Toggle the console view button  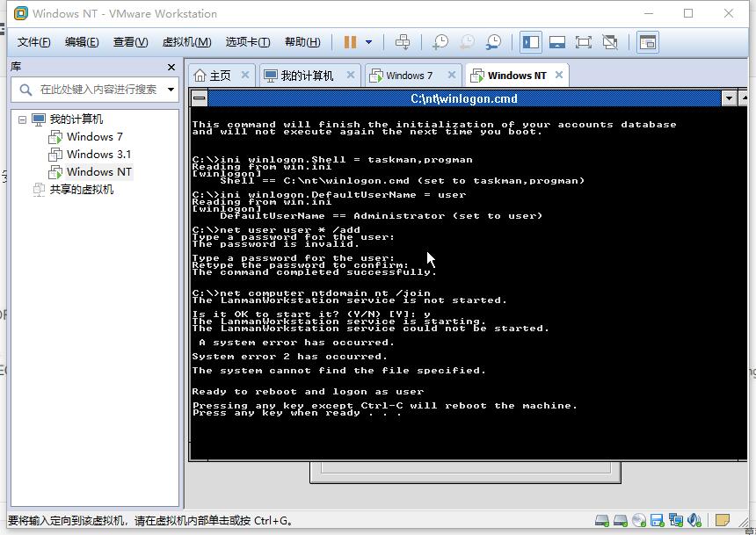[648, 42]
